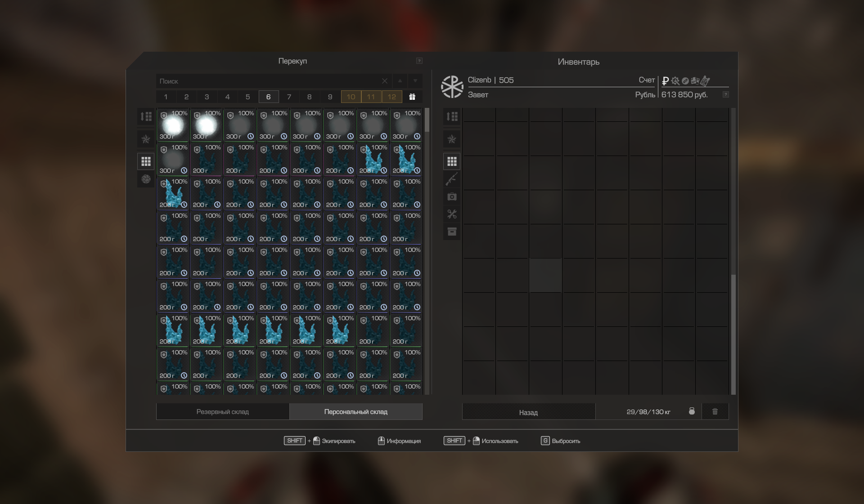Open the gift tab in storage

point(412,97)
